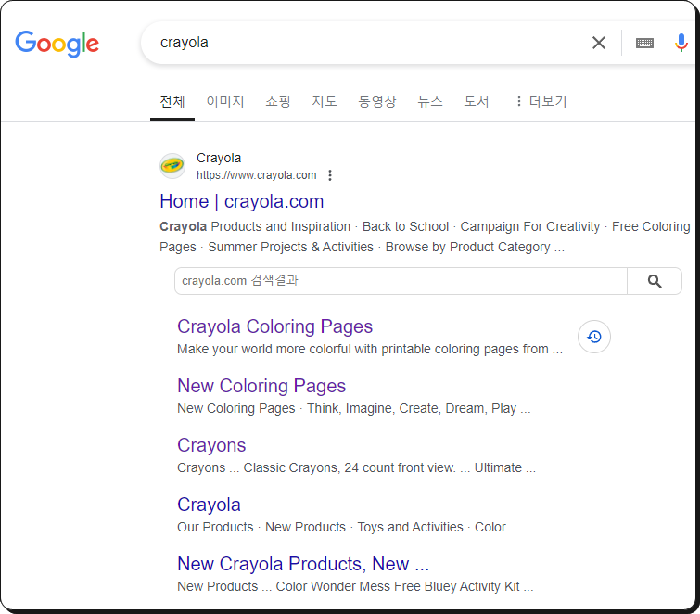Click the Crayola site favicon

172,166
